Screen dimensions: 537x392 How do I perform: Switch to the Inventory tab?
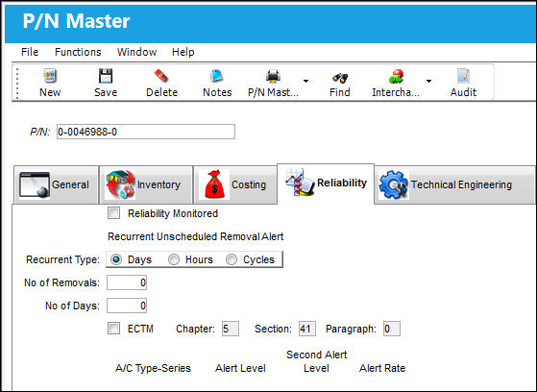click(x=146, y=185)
